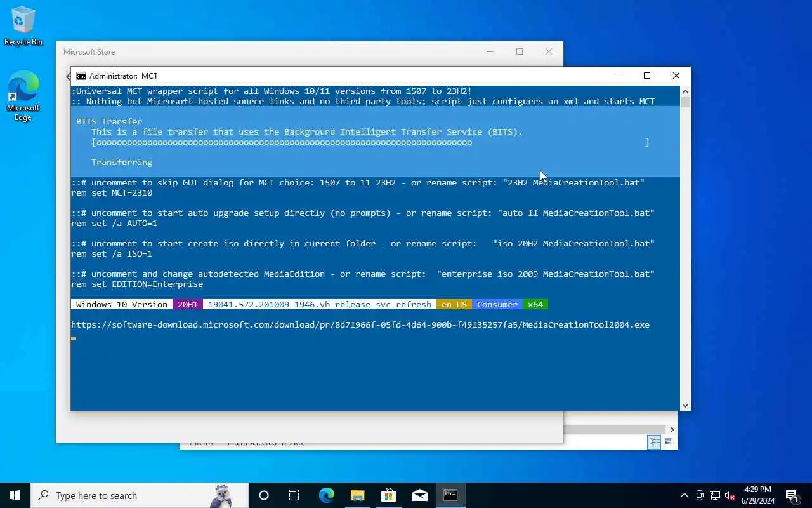The image size is (812, 508).
Task: Maximize the Administrator: MCT console window
Action: click(x=647, y=76)
